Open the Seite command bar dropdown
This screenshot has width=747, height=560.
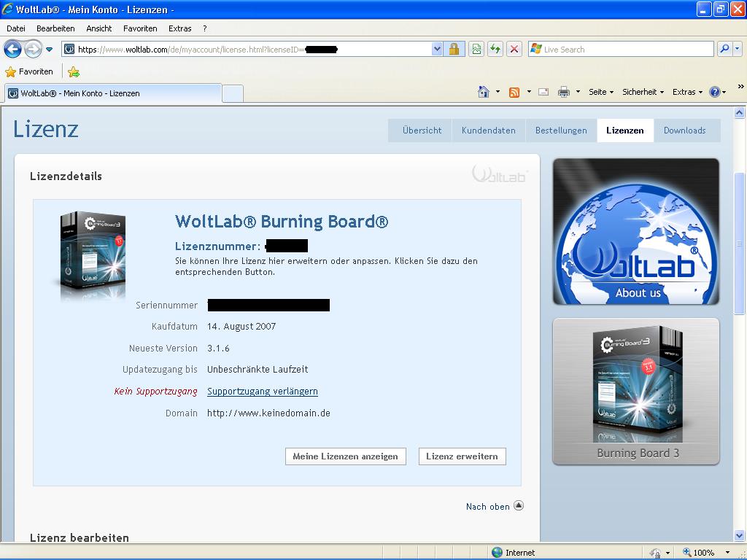(x=601, y=92)
